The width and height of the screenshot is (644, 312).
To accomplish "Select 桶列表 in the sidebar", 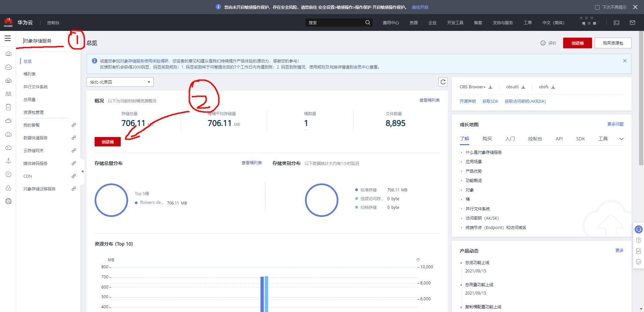I will pyautogui.click(x=30, y=74).
